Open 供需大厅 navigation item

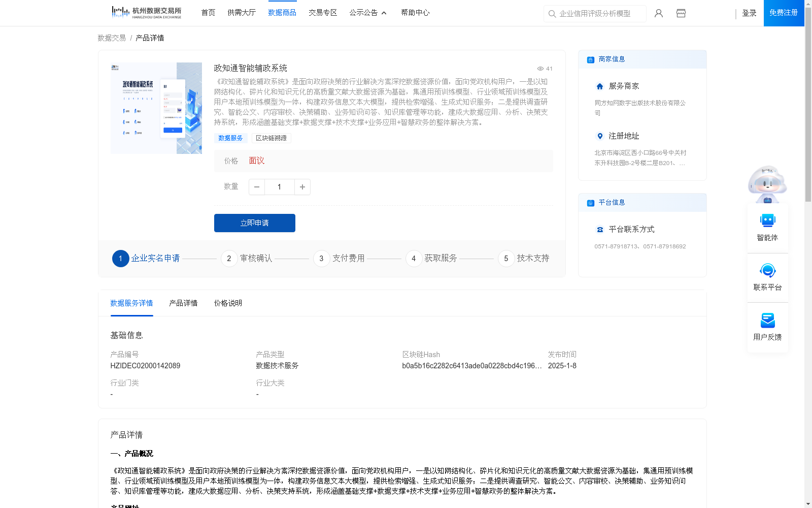click(x=242, y=13)
